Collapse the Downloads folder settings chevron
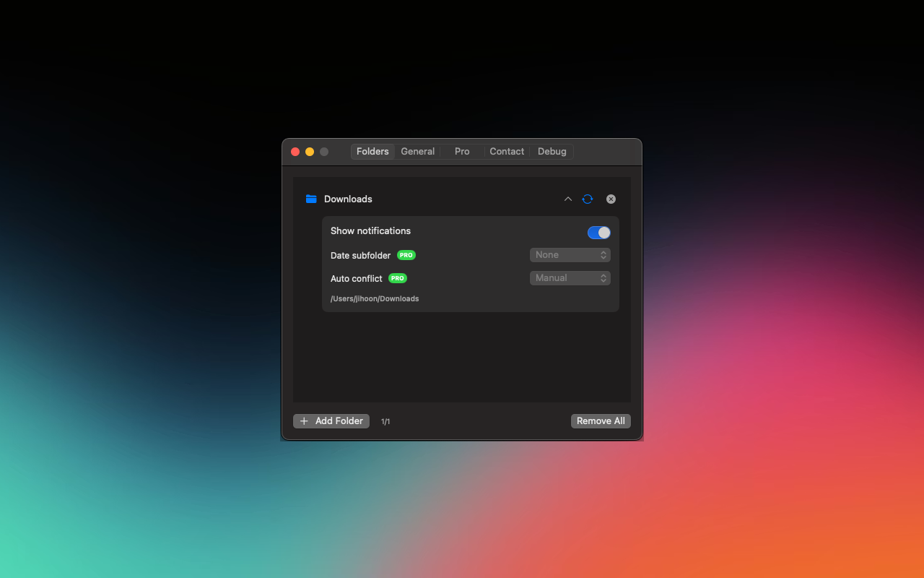The width and height of the screenshot is (924, 578). pyautogui.click(x=568, y=199)
